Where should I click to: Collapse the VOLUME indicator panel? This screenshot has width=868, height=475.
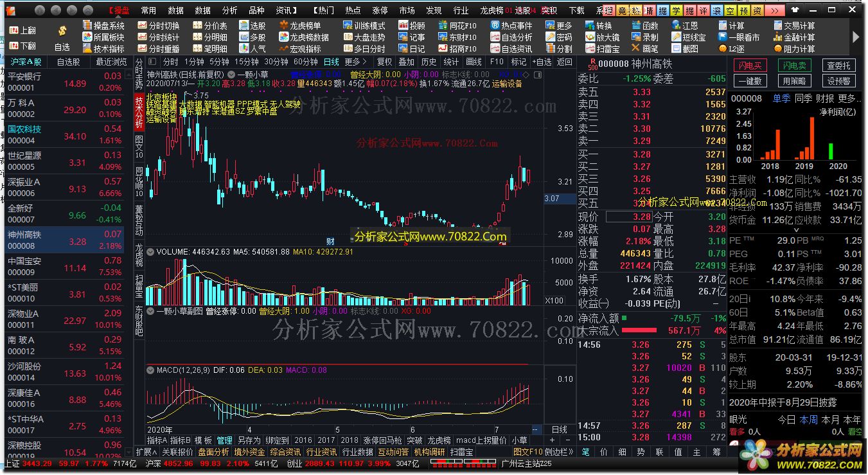pos(152,252)
